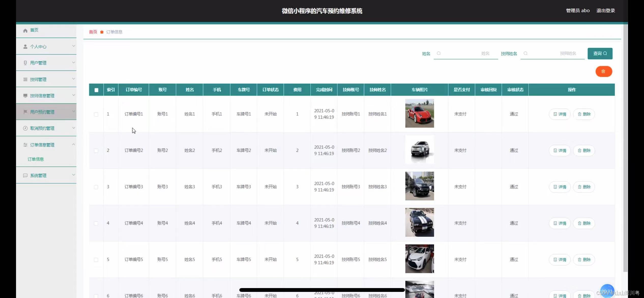
Task: Click the flag icon for 用户预约管理
Action: click(25, 112)
